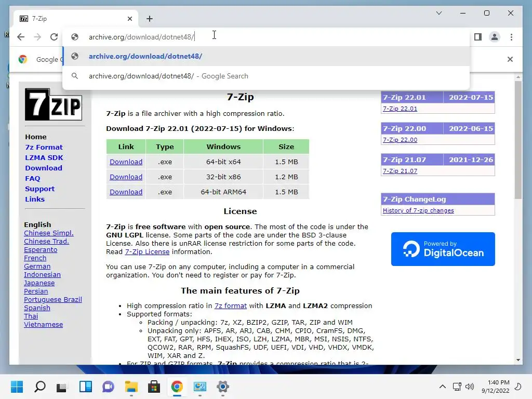The height and width of the screenshot is (399, 532).
Task: Open the Chrome three-dot menu
Action: 511,37
